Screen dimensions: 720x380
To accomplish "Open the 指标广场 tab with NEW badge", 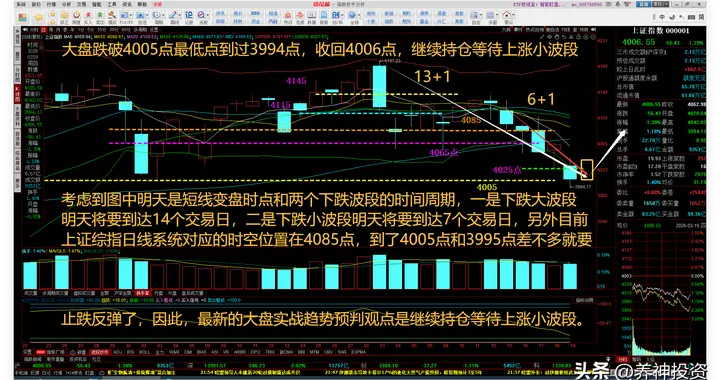I will [50, 352].
